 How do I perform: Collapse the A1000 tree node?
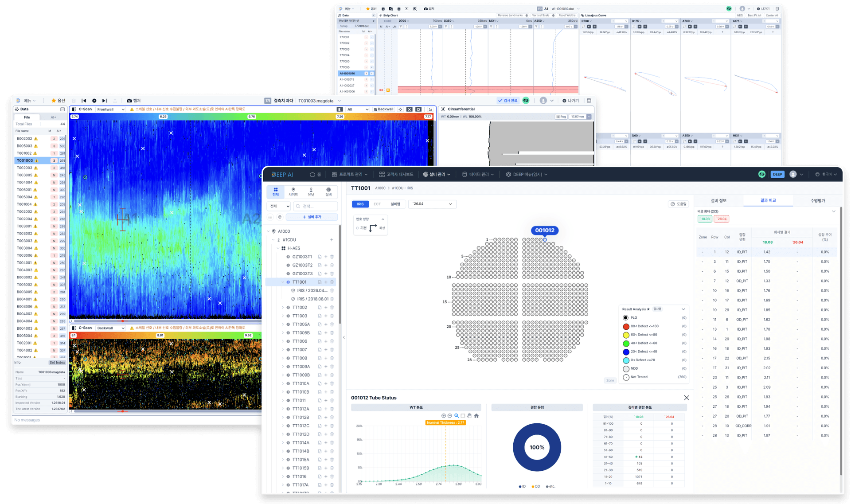click(268, 231)
